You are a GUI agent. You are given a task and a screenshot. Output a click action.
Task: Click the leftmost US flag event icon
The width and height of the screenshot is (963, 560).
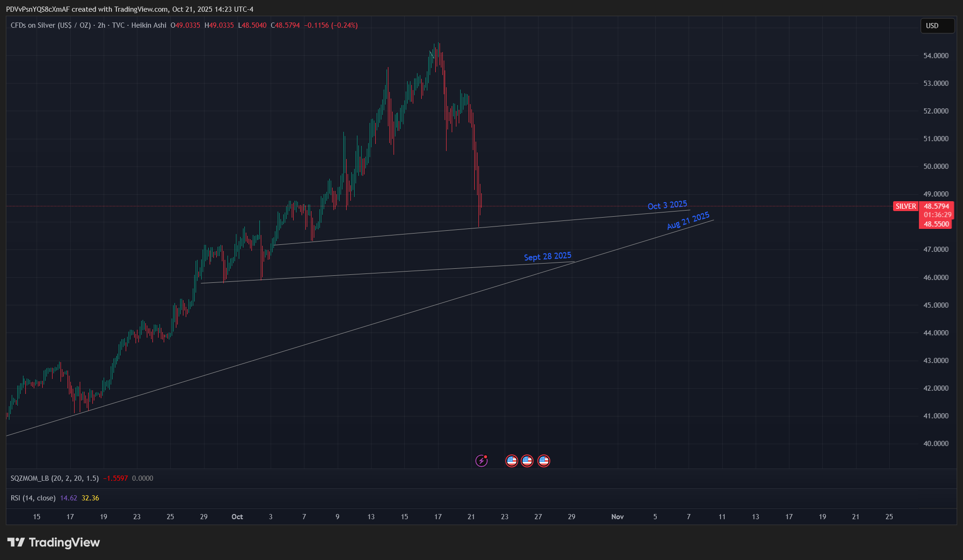click(x=511, y=461)
